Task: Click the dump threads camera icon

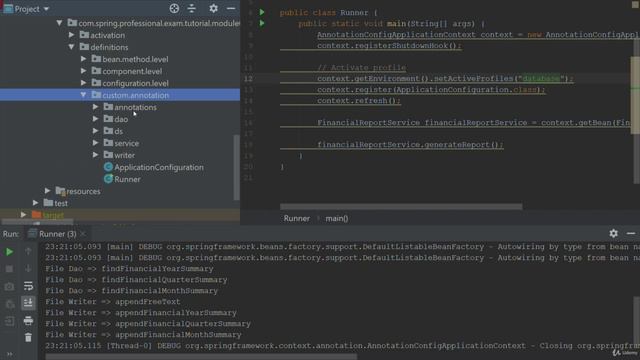Action: 9,287
